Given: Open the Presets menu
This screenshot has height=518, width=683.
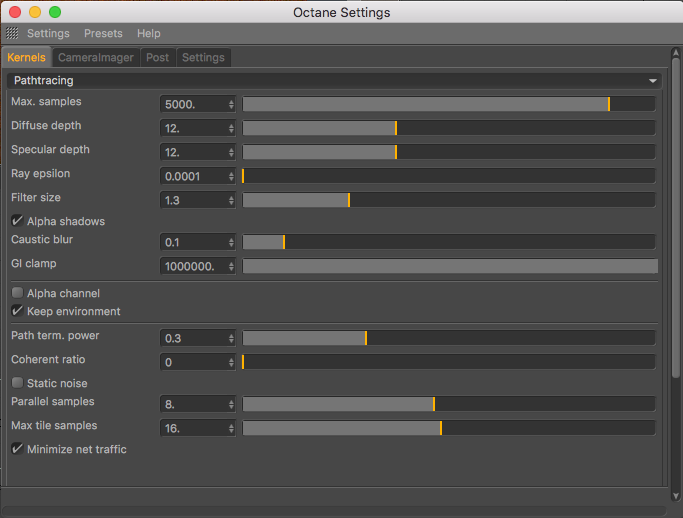Looking at the screenshot, I should tap(103, 33).
